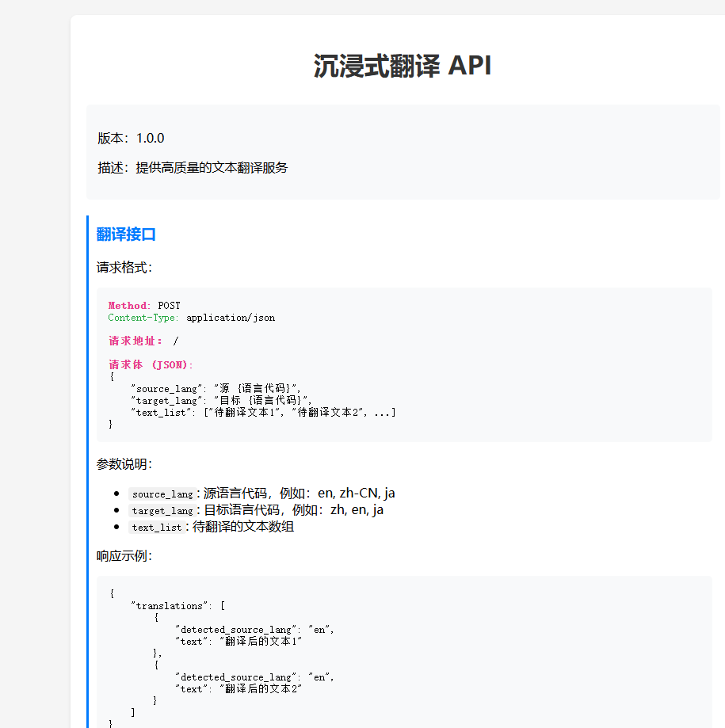Select the source_lang inline code chip
Image resolution: width=725 pixels, height=728 pixels.
click(x=162, y=494)
